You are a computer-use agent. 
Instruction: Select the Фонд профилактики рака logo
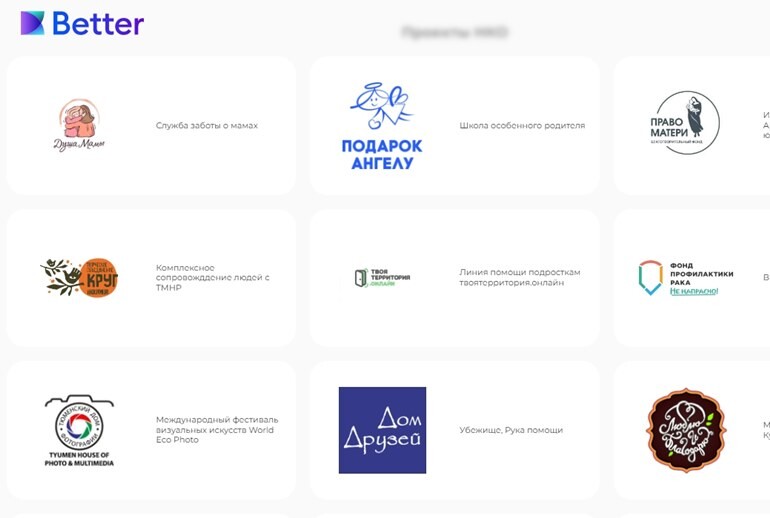(686, 277)
